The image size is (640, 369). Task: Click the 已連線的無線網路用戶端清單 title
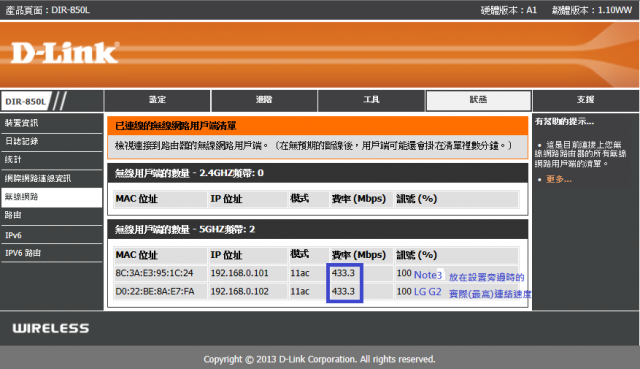[x=176, y=126]
